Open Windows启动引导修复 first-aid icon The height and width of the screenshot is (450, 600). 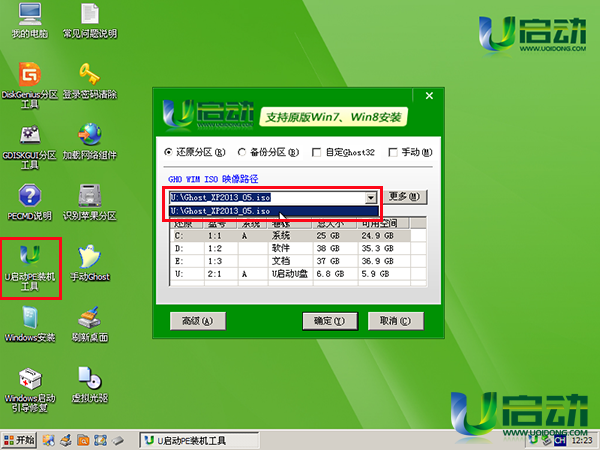click(30, 390)
